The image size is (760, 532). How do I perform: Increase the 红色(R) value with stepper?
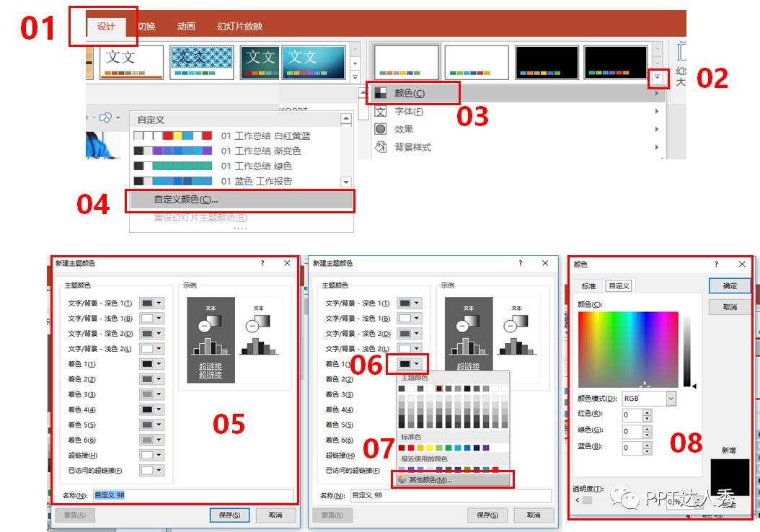tap(647, 412)
